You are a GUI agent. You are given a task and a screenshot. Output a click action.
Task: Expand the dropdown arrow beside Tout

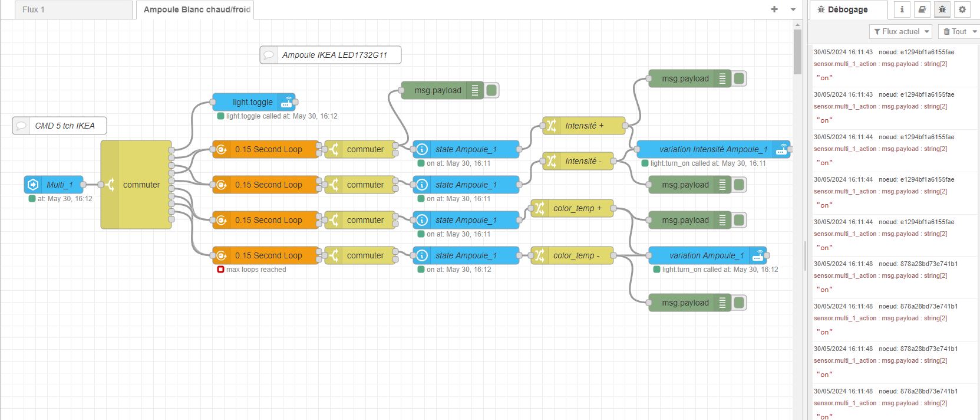coord(975,32)
